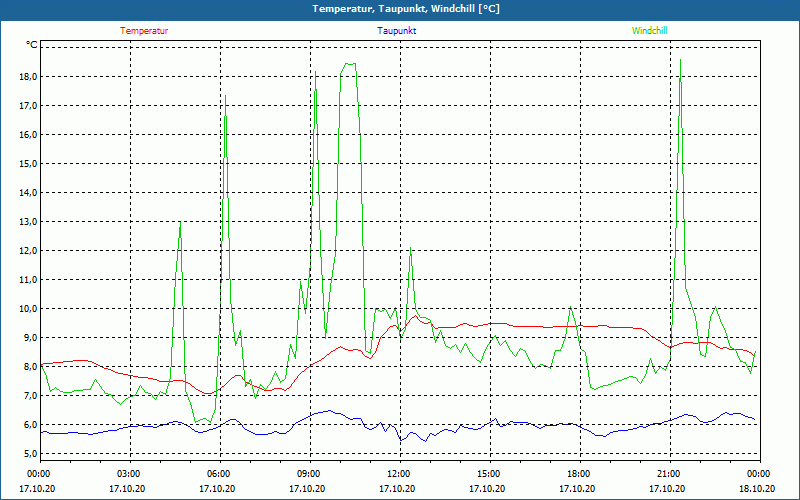Click the 17.10.20 date under 12:00
This screenshot has width=800, height=500.
(397, 488)
